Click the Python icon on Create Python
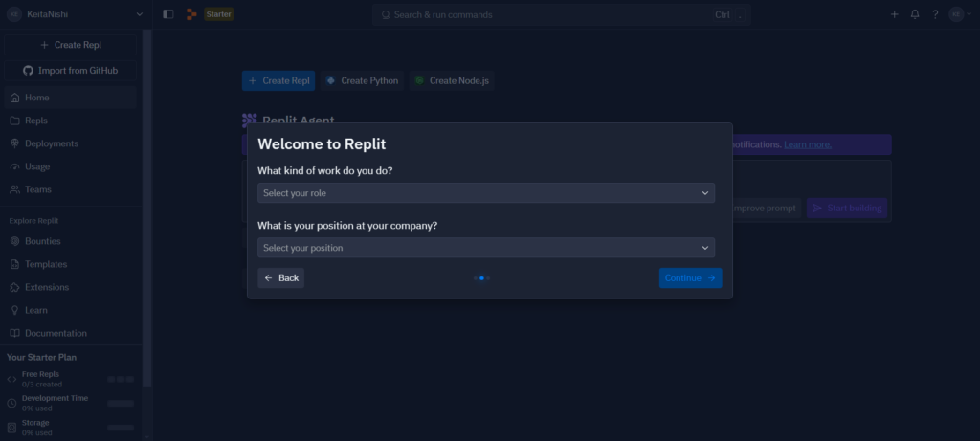 (x=330, y=80)
